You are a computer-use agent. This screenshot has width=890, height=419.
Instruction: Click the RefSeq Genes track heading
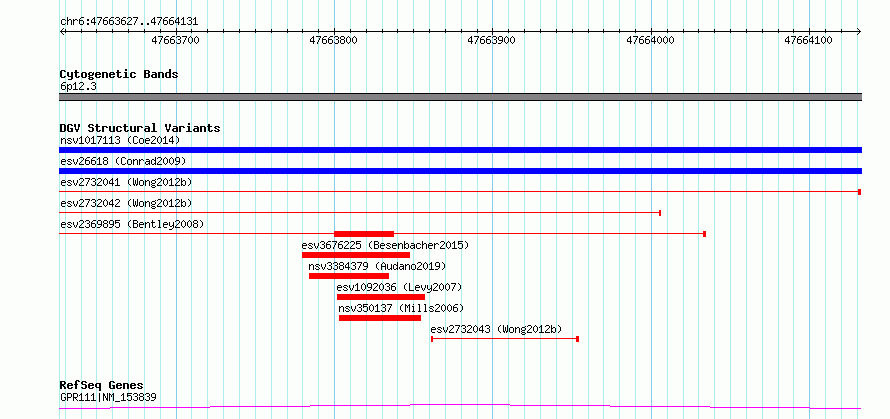coord(102,386)
